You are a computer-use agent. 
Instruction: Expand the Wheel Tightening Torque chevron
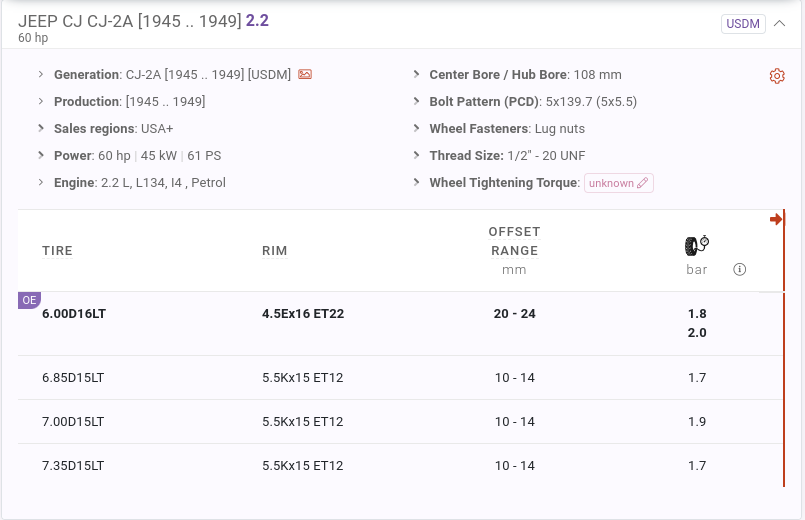tap(416, 182)
